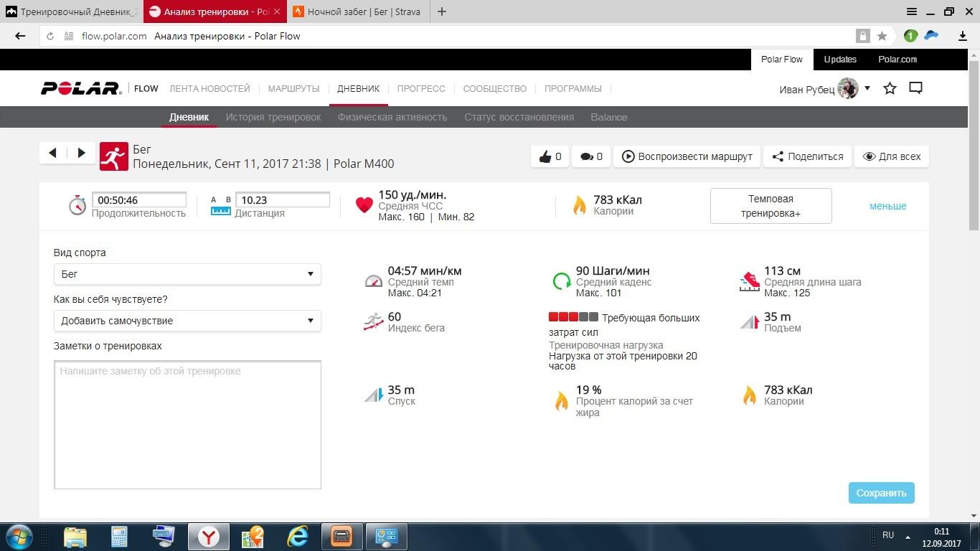Click 'Воспроизвести маршрут' button

click(x=687, y=156)
